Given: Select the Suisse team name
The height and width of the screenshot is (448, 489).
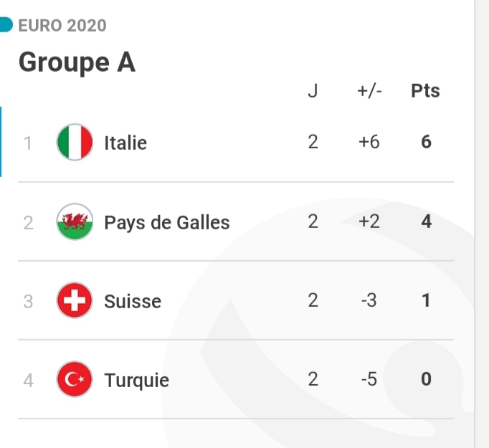Looking at the screenshot, I should tap(133, 301).
